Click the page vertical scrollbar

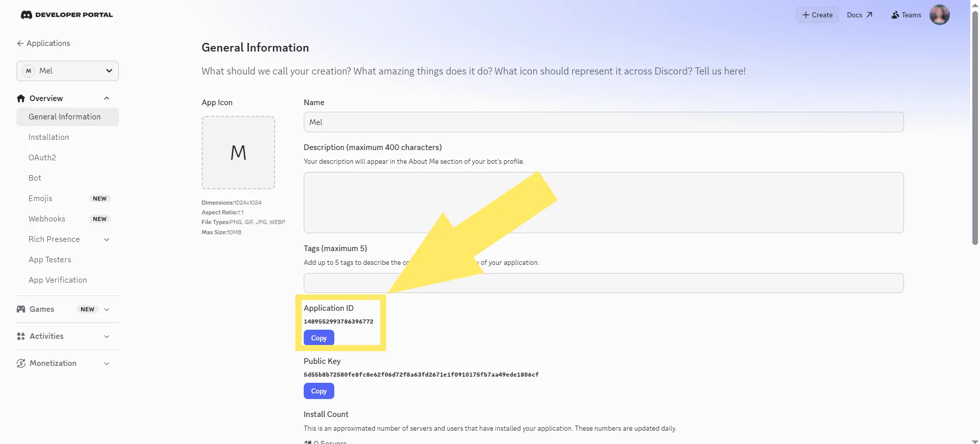[975, 128]
